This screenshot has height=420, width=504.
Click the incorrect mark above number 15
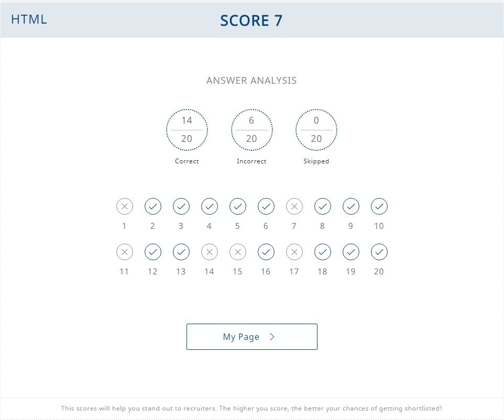(238, 252)
